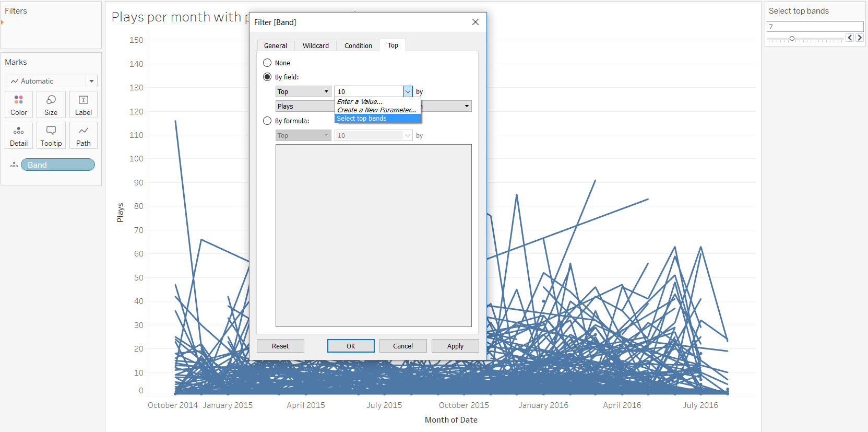
Task: Choose Create a New Parameter... option
Action: pos(377,110)
